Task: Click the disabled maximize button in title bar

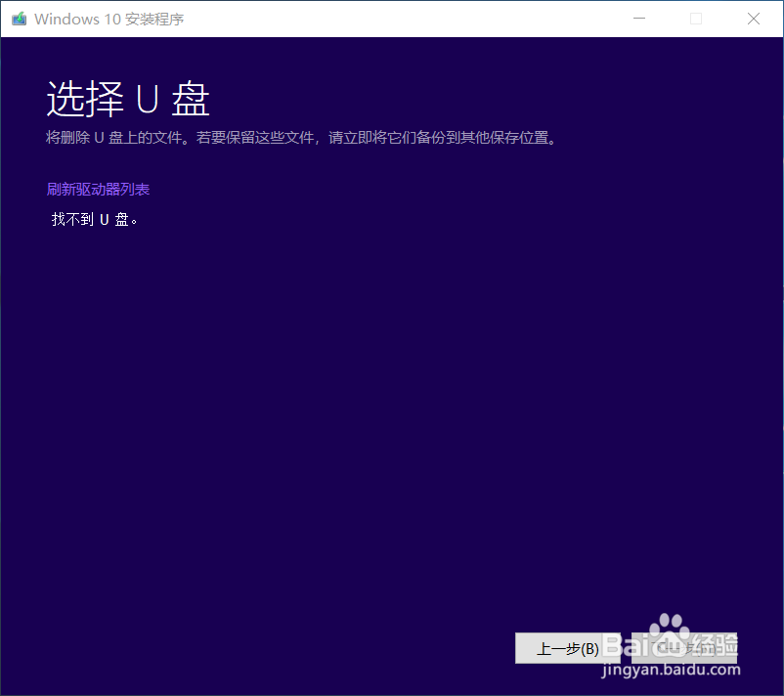Action: coord(696,19)
